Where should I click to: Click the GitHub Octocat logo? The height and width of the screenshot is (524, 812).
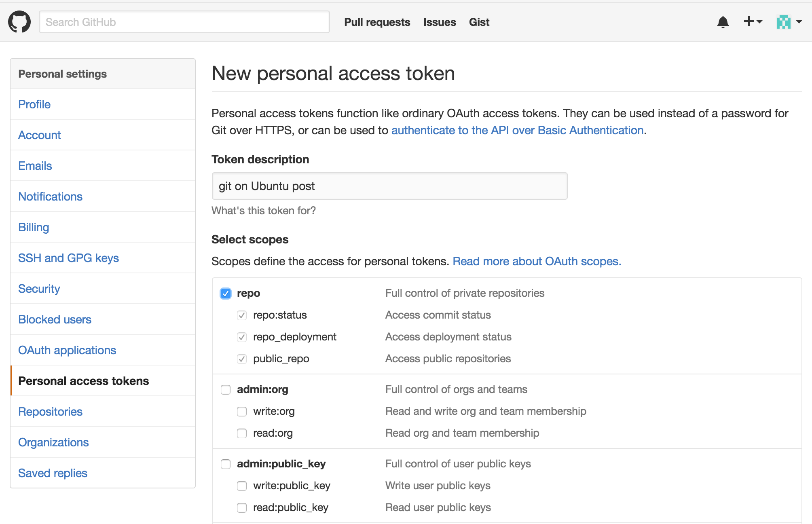[19, 22]
